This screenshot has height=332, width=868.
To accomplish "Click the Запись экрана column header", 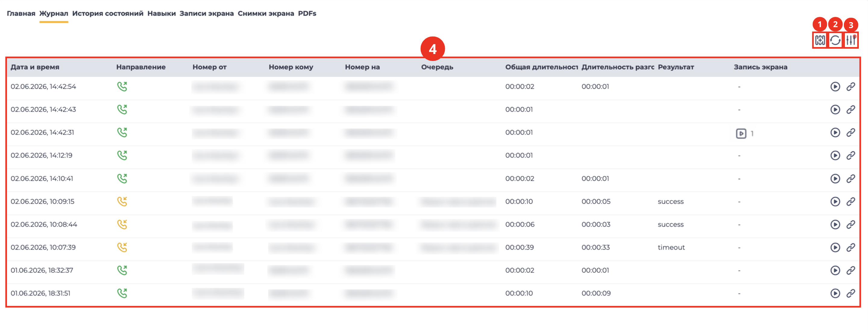I will pyautogui.click(x=760, y=67).
